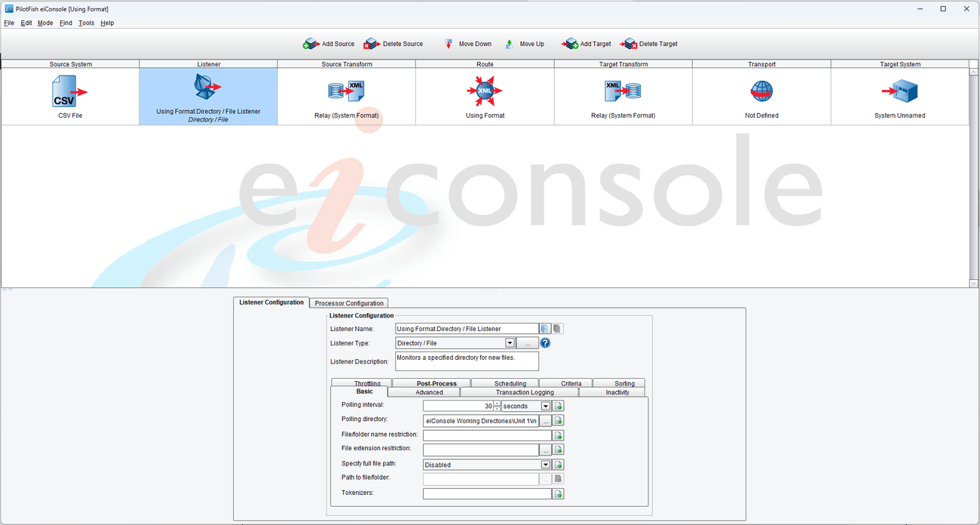The width and height of the screenshot is (980, 525).
Task: Click the browse button for Polling directory
Action: tap(546, 421)
